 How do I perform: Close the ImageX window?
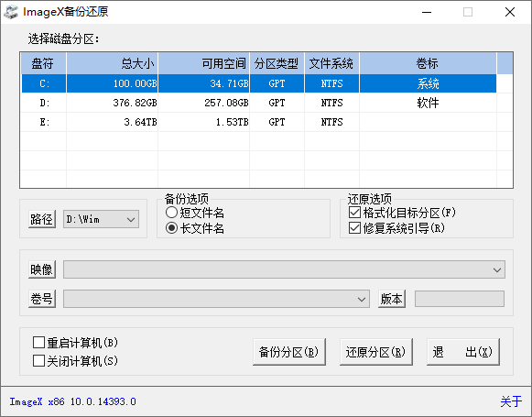(510, 12)
